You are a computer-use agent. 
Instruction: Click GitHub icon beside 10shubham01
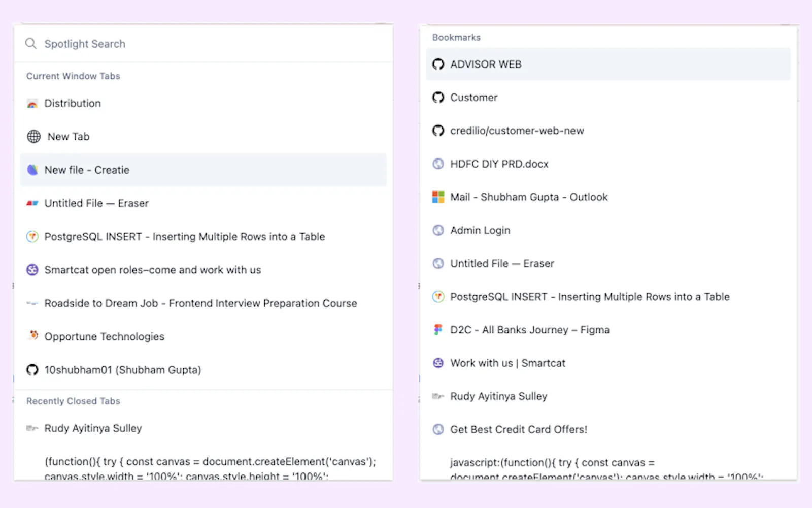click(x=32, y=370)
